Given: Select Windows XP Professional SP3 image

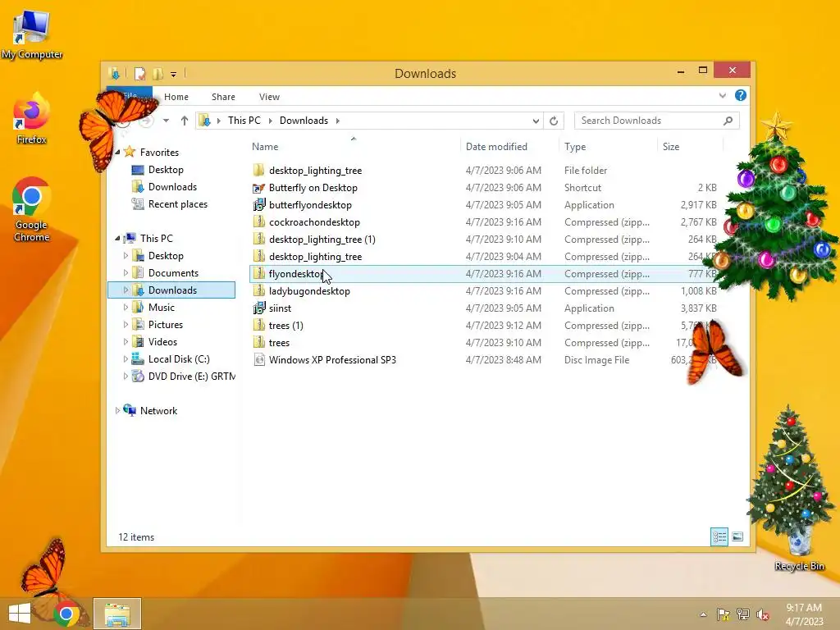Looking at the screenshot, I should point(332,360).
